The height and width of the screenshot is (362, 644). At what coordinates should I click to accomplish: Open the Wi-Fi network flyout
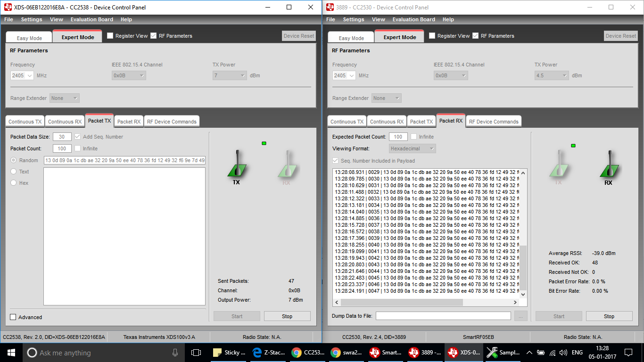(552, 353)
